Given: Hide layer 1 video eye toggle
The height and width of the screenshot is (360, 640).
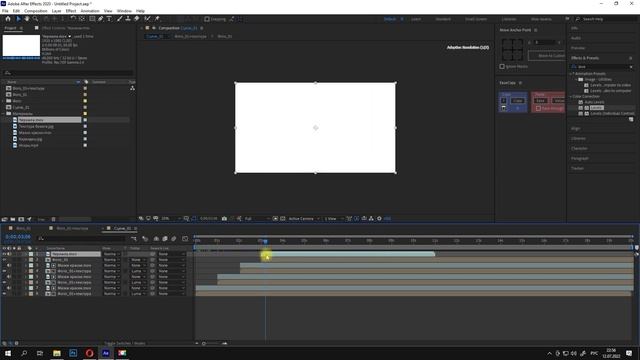Looking at the screenshot, I should [4, 254].
